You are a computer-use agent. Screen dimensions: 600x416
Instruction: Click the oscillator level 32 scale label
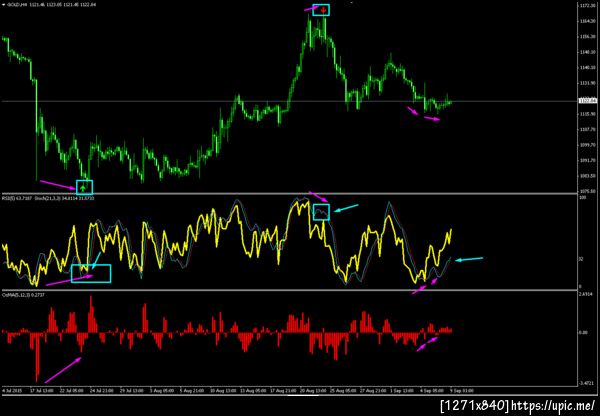(x=581, y=259)
